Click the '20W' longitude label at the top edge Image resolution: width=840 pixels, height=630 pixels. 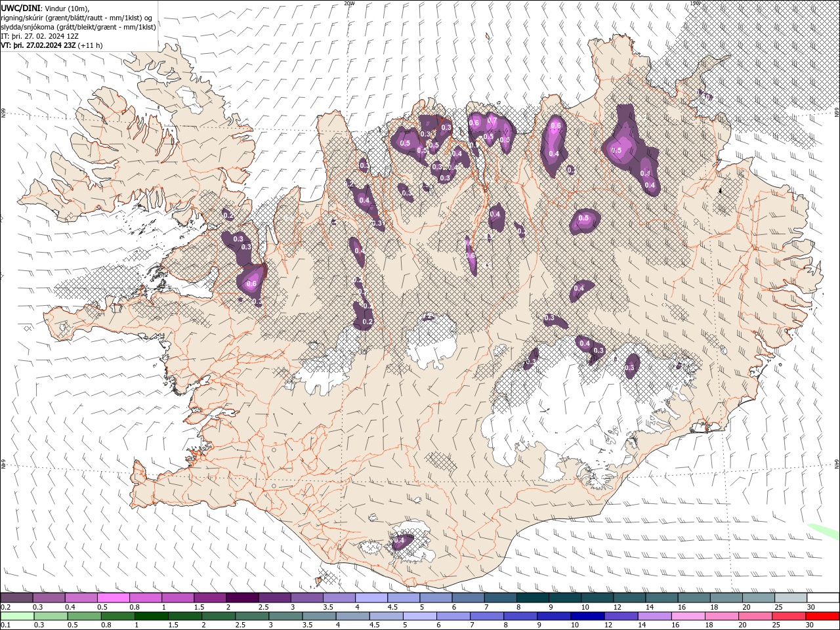(x=349, y=3)
